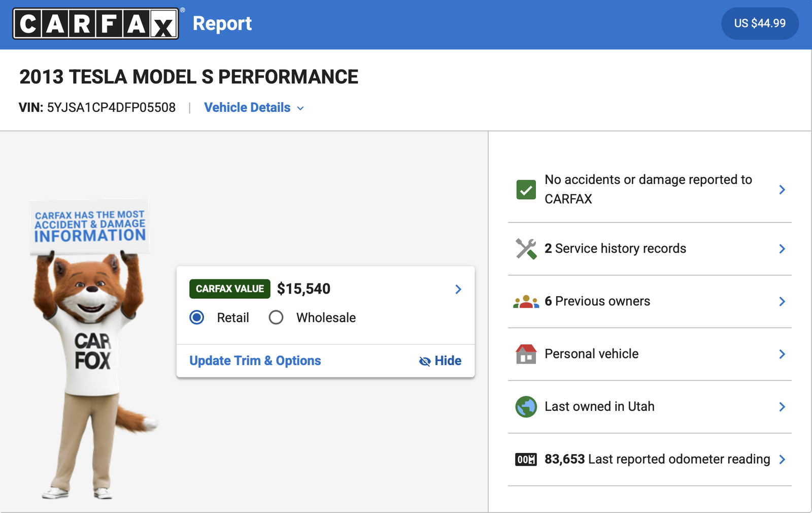Hide the CARFAX value card
This screenshot has height=513, width=812.
pyautogui.click(x=440, y=361)
